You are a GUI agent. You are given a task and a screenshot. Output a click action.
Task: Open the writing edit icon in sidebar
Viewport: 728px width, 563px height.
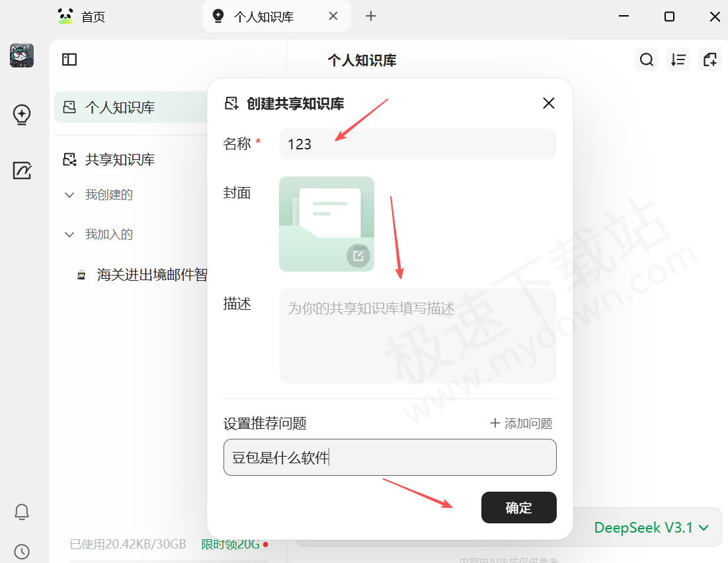click(22, 170)
